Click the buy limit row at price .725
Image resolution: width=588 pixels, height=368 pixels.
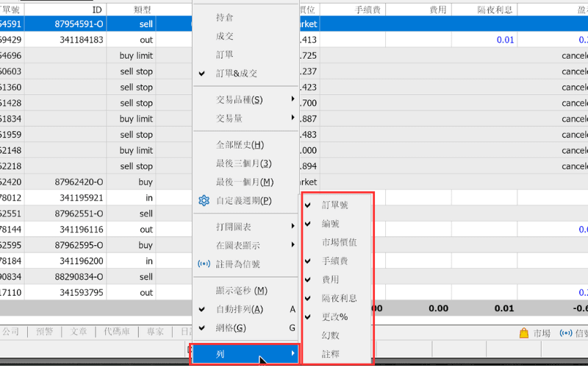(136, 56)
